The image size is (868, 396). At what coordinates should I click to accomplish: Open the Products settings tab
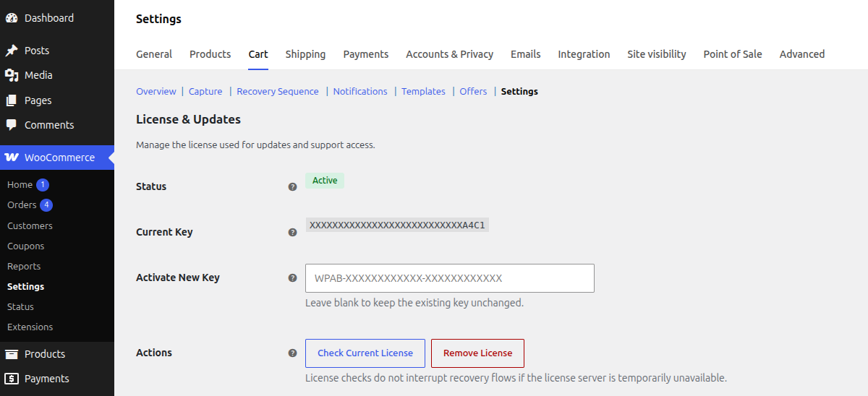(210, 54)
